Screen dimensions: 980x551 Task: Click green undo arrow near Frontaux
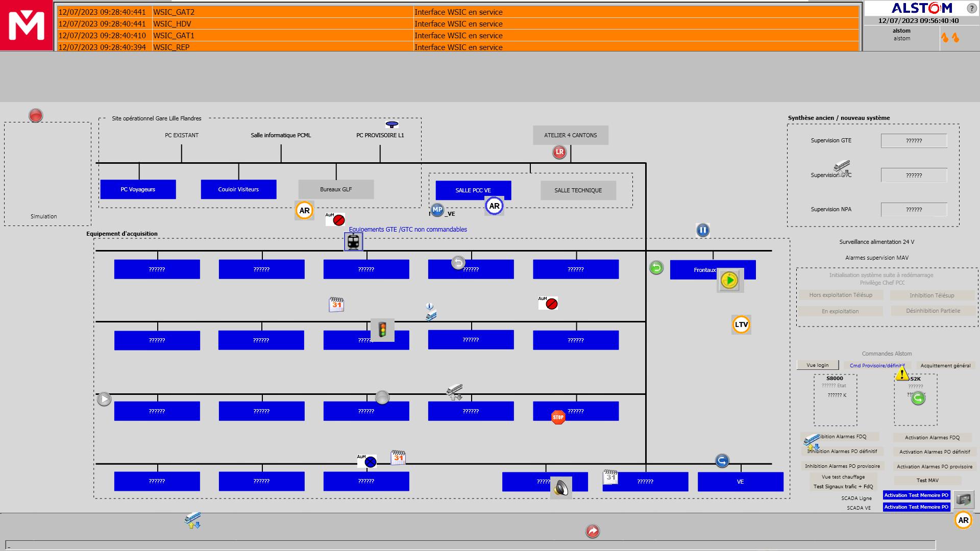[656, 267]
